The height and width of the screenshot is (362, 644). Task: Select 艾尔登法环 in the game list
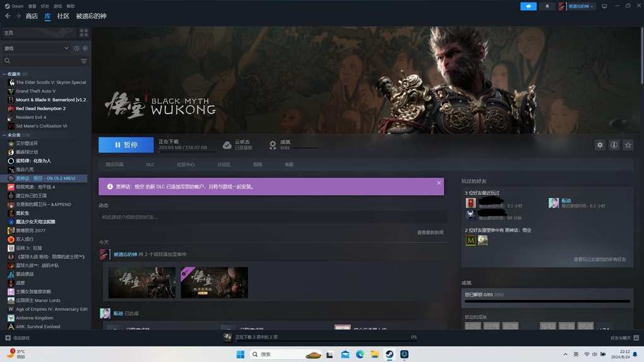click(23, 143)
